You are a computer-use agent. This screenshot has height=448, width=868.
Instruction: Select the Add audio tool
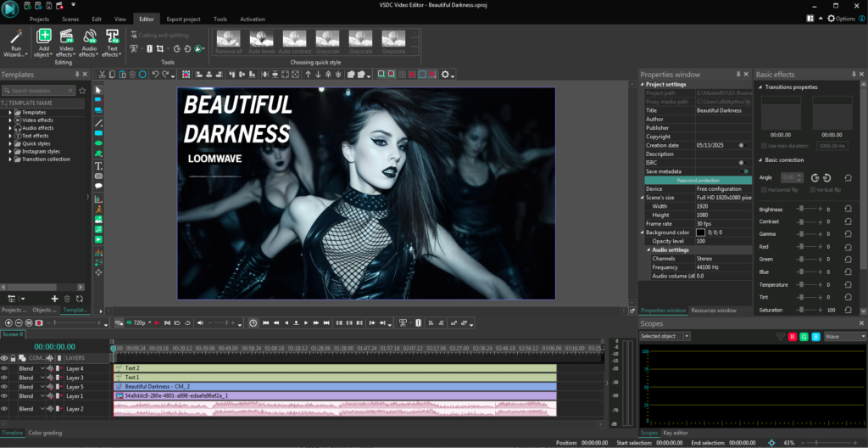click(98, 229)
